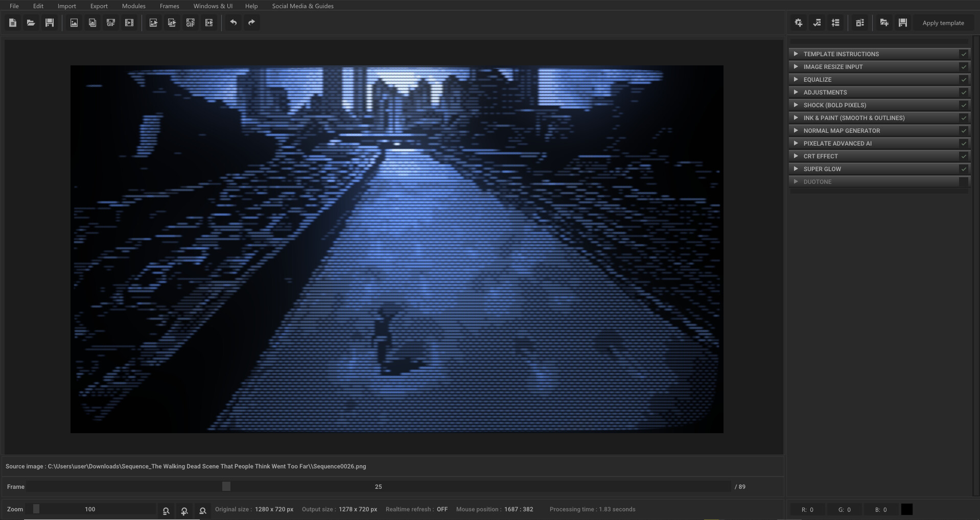Viewport: 980px width, 520px height.
Task: Disable the CRT EFFECT module checkbox
Action: (964, 156)
